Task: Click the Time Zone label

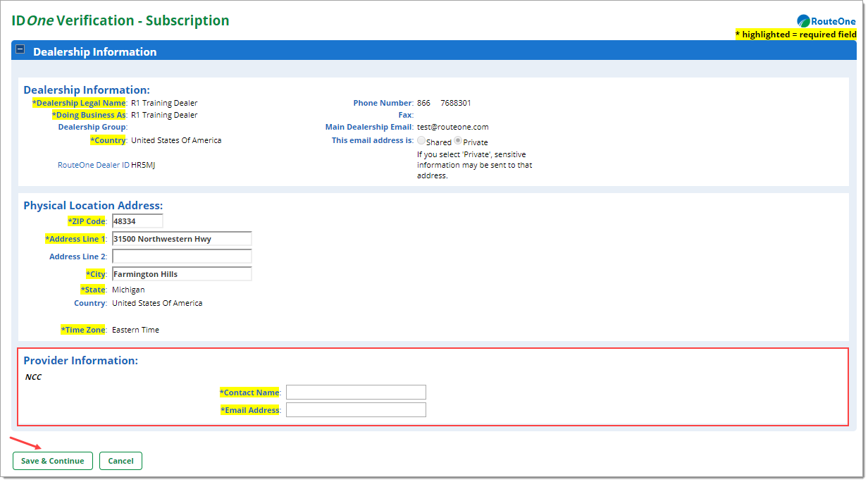Action: coord(83,330)
